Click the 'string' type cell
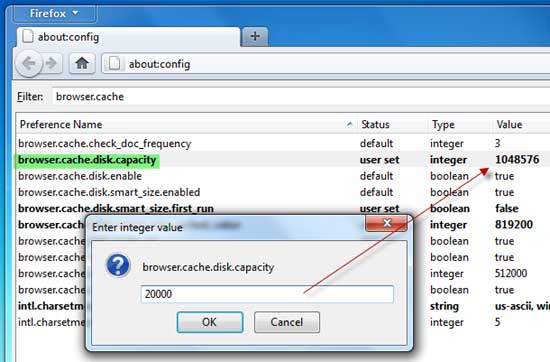 pos(444,306)
